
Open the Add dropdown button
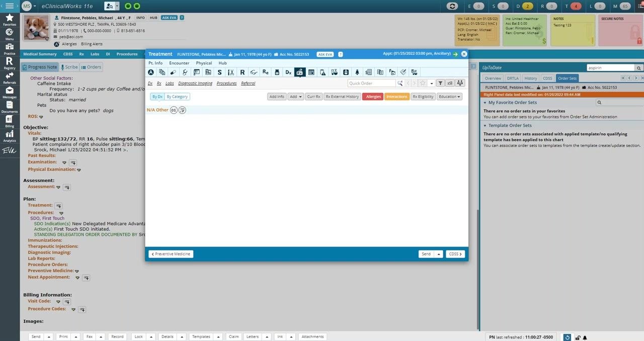pyautogui.click(x=295, y=97)
